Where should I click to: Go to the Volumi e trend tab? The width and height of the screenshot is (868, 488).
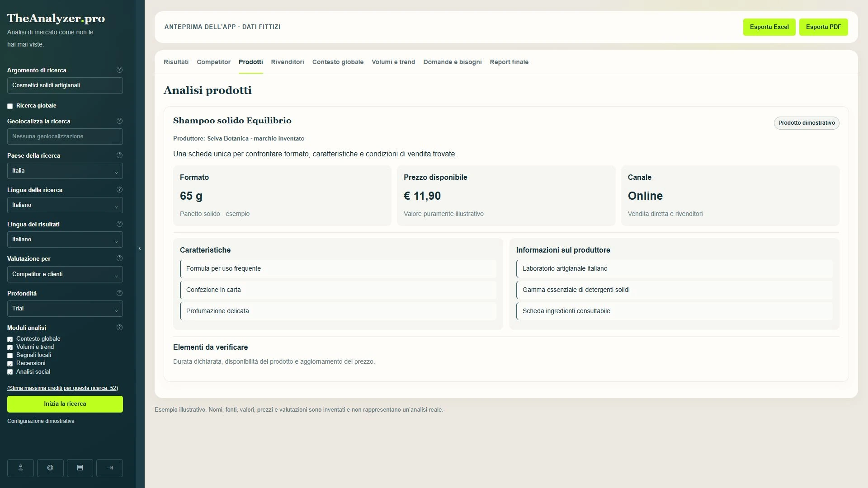(393, 62)
